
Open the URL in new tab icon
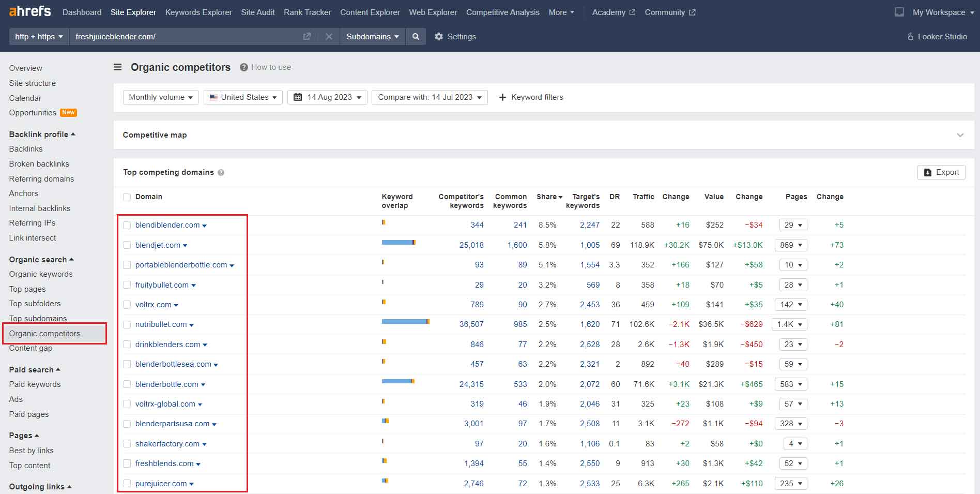[307, 37]
